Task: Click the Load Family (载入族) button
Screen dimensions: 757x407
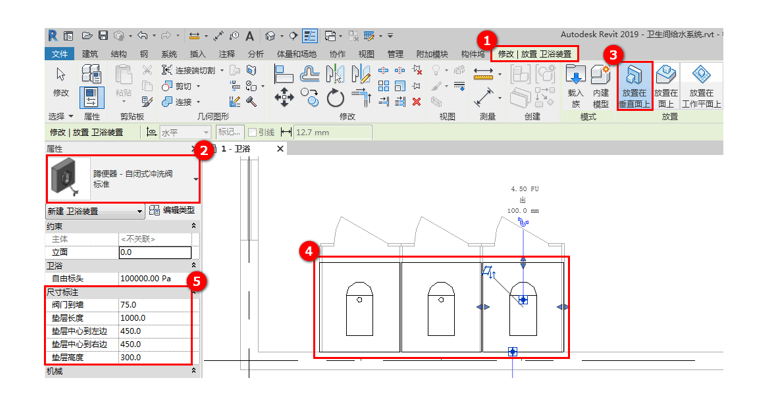Action: tap(575, 87)
